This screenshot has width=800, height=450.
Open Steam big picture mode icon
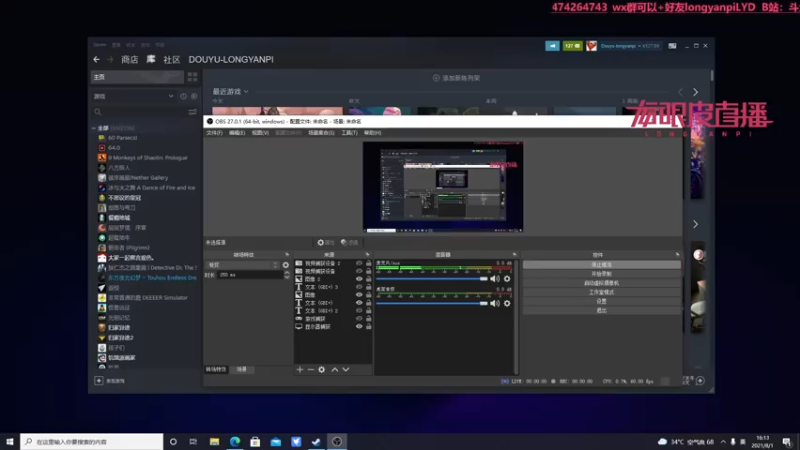click(x=672, y=46)
